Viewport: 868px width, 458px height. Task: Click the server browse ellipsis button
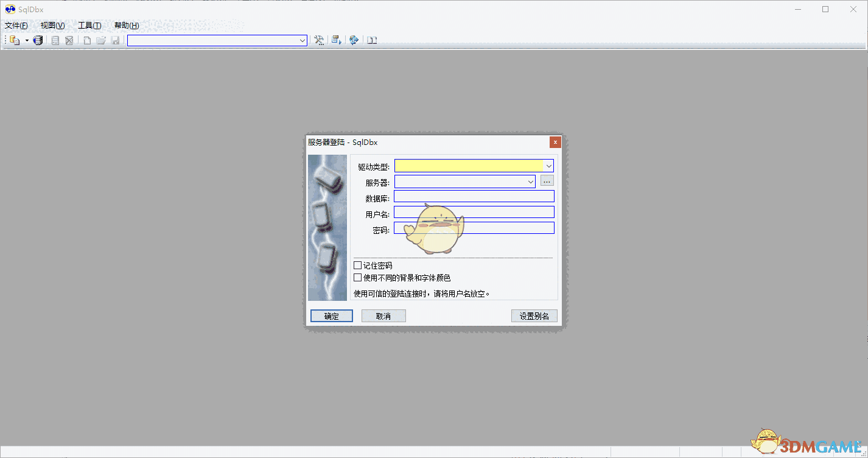[x=546, y=180]
